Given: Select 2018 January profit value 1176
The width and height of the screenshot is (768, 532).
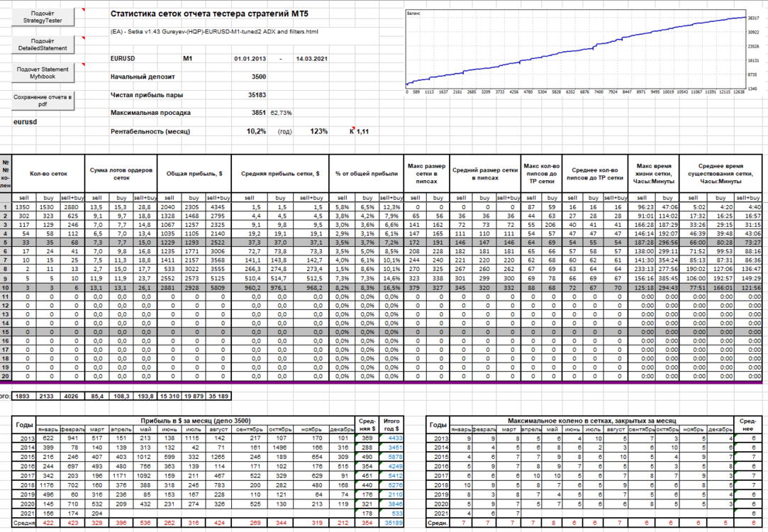Looking at the screenshot, I should (48, 485).
